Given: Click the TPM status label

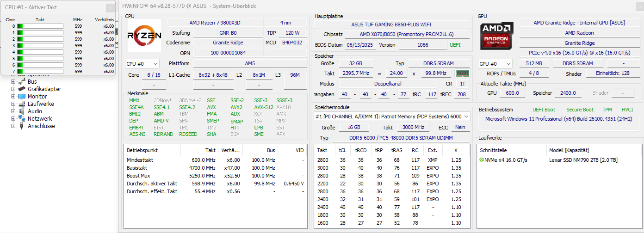Looking at the screenshot, I should [x=607, y=110].
